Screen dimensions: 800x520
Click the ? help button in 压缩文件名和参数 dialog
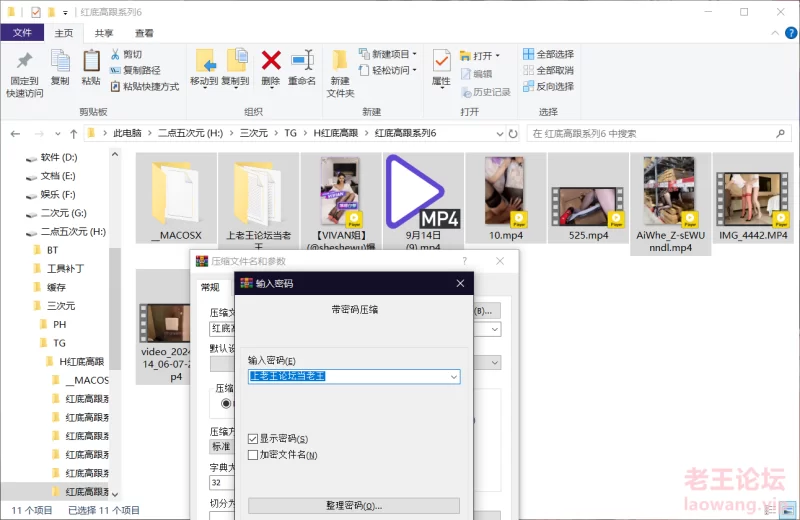pyautogui.click(x=464, y=261)
